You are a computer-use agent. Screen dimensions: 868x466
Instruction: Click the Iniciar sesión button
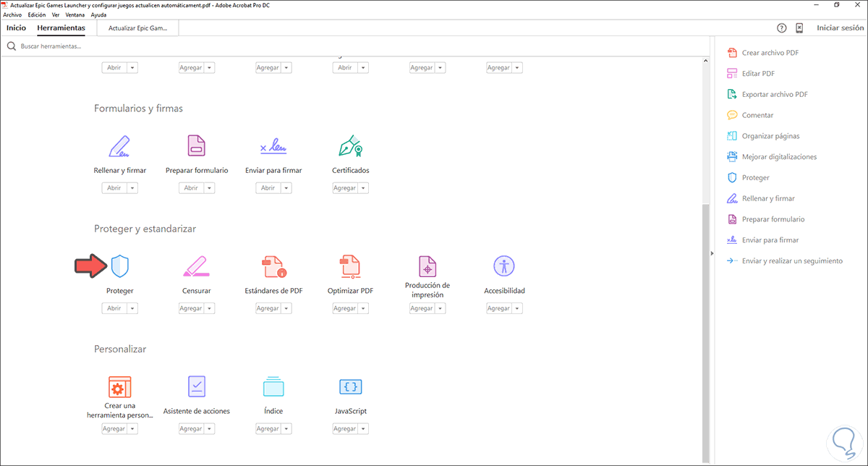(x=839, y=27)
